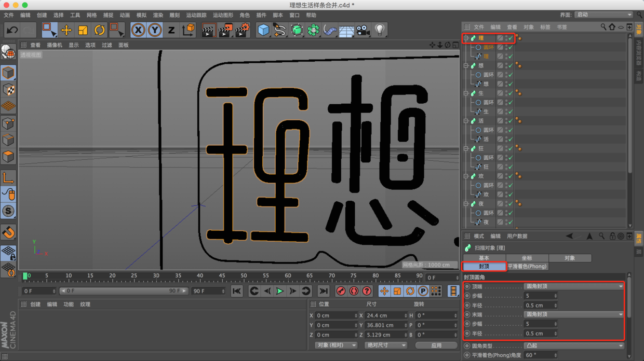The image size is (644, 361).
Task: Click the Record Active Objects button
Action: pyautogui.click(x=341, y=291)
